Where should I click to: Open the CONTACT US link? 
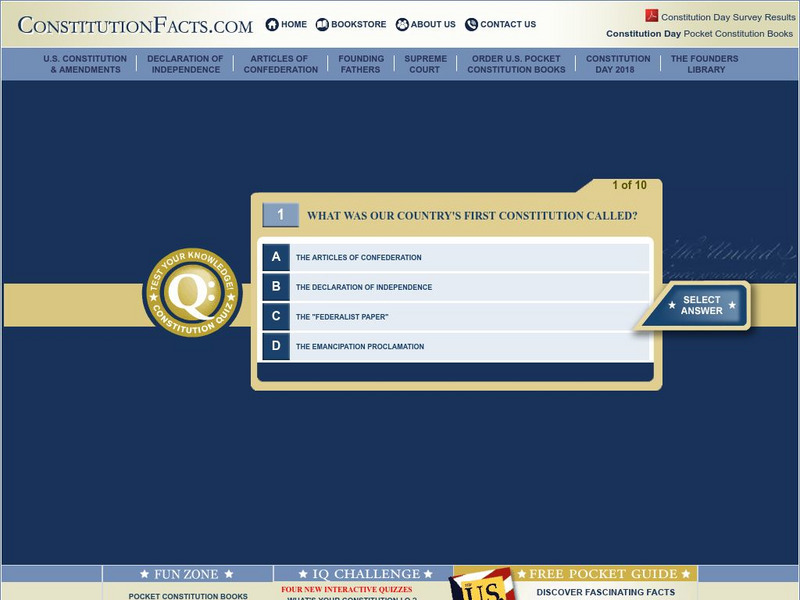[x=508, y=24]
